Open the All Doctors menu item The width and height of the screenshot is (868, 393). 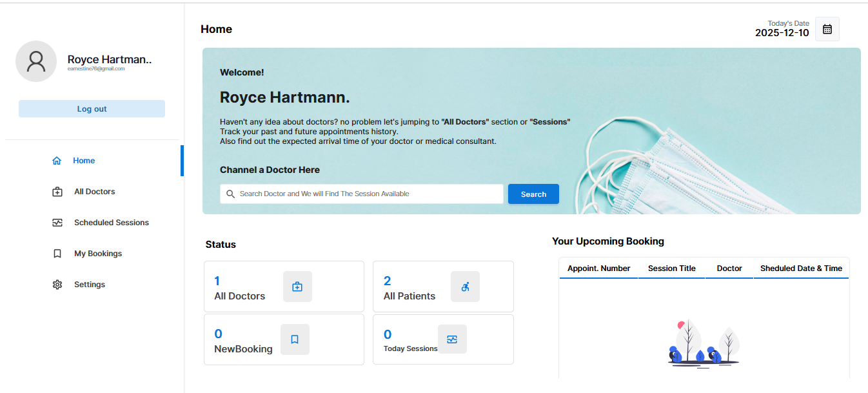94,192
